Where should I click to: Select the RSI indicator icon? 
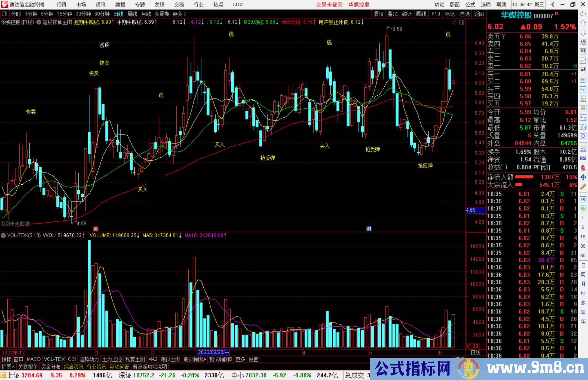pos(583,158)
